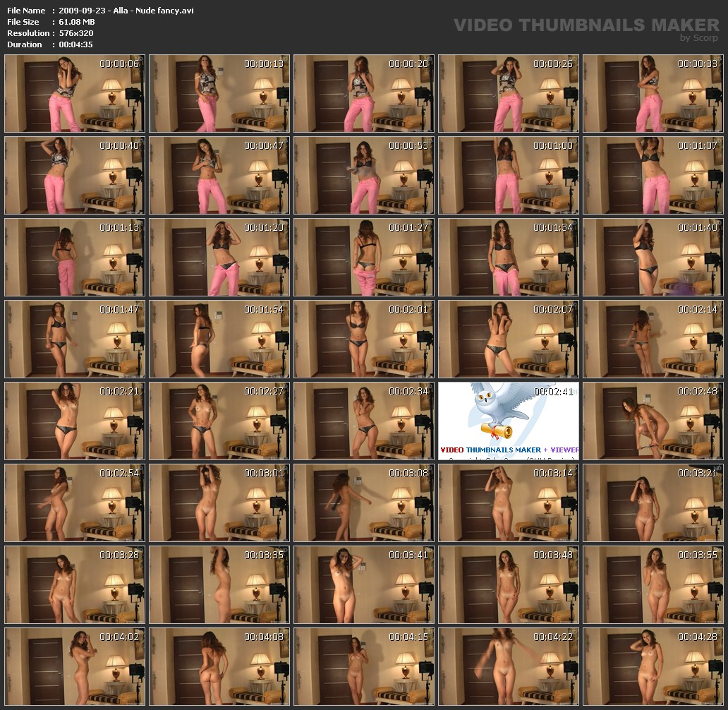The height and width of the screenshot is (710, 728).
Task: Click the thumbnail at timestamp 00:00:06
Action: pos(74,94)
